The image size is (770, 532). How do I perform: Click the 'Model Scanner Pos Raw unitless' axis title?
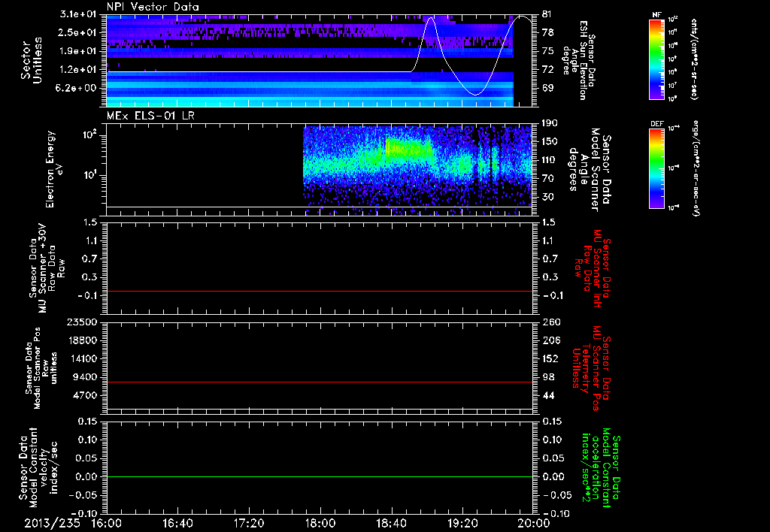[x=41, y=368]
